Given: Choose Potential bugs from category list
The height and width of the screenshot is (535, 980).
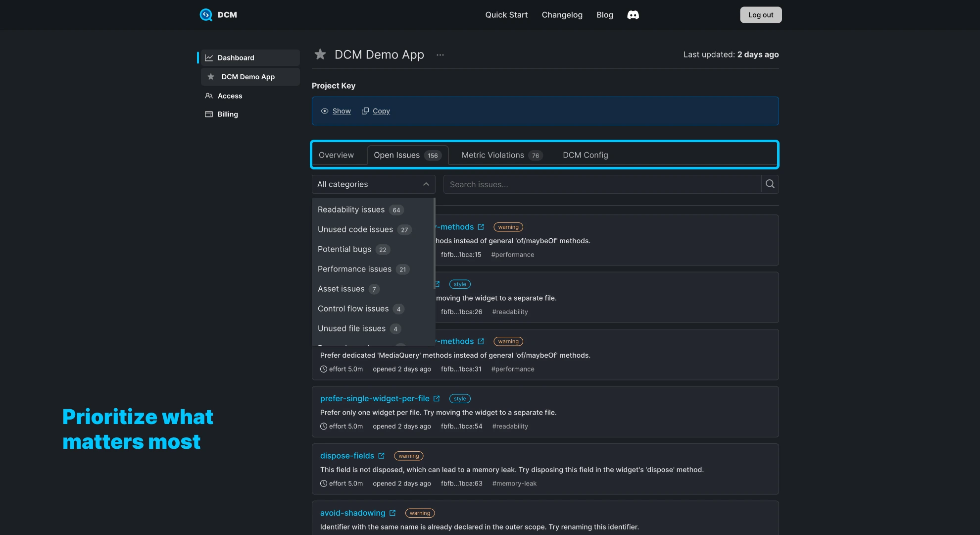Looking at the screenshot, I should point(373,249).
